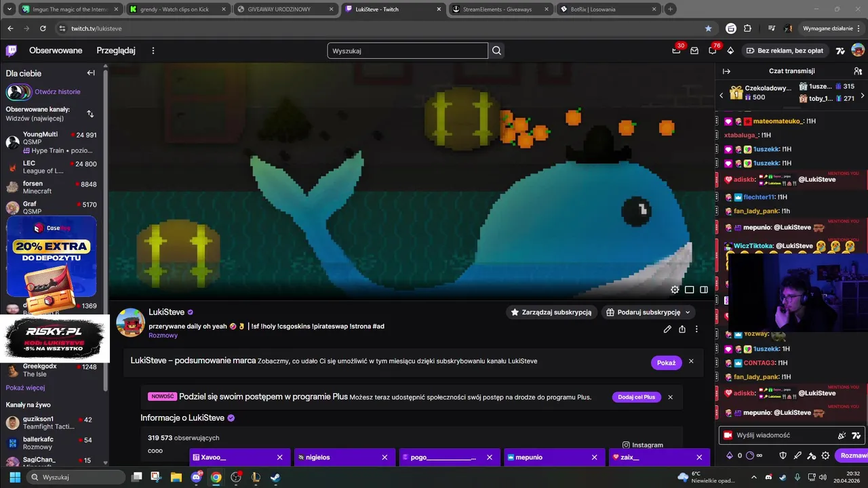Open Twitch home via the logo

pyautogui.click(x=12, y=50)
